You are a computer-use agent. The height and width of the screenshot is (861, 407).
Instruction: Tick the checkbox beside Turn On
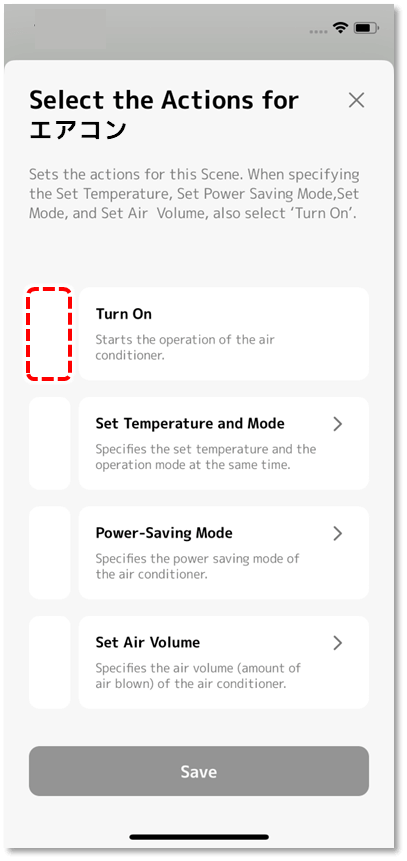tap(49, 333)
